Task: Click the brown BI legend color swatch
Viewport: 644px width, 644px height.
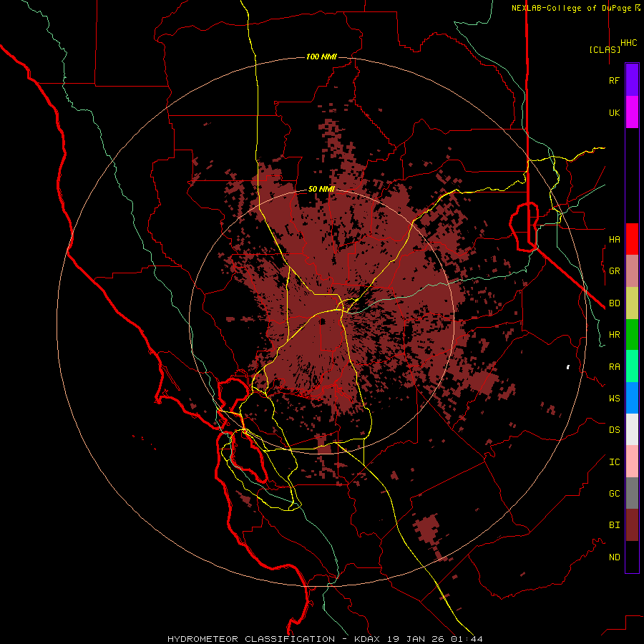Action: 632,525
